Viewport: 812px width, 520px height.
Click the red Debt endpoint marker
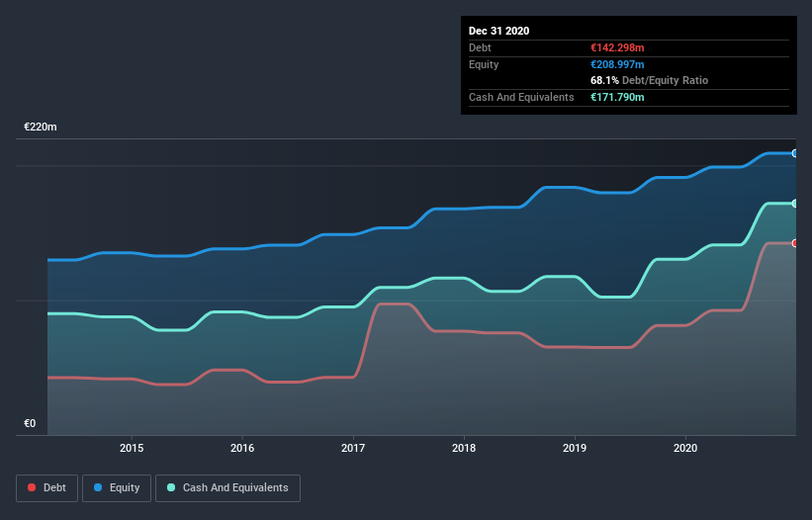[x=795, y=243]
